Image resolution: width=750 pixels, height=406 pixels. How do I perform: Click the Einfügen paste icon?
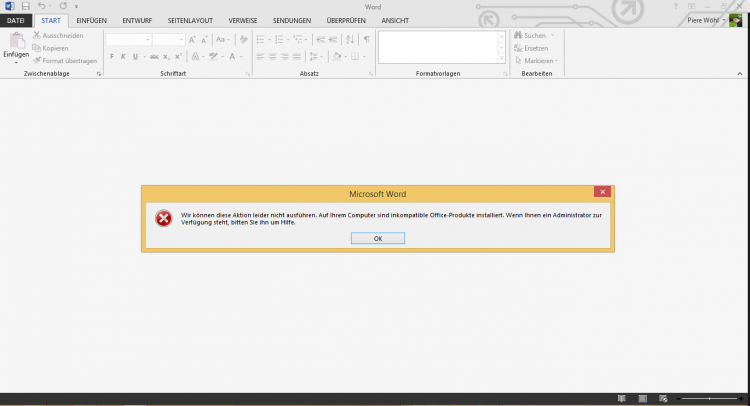point(16,41)
